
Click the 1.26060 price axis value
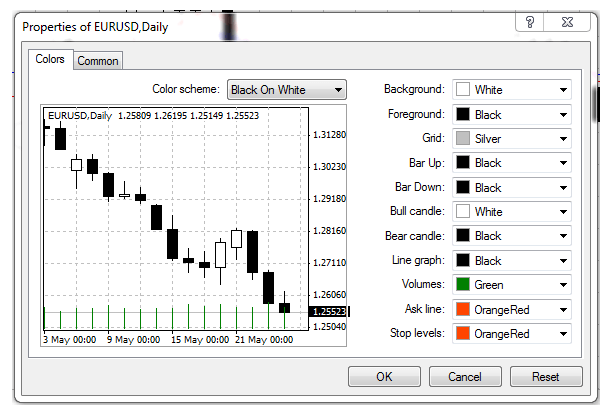(x=330, y=295)
